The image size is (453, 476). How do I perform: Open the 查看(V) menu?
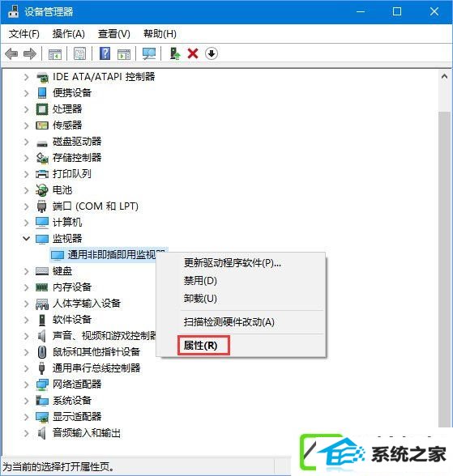click(x=114, y=34)
